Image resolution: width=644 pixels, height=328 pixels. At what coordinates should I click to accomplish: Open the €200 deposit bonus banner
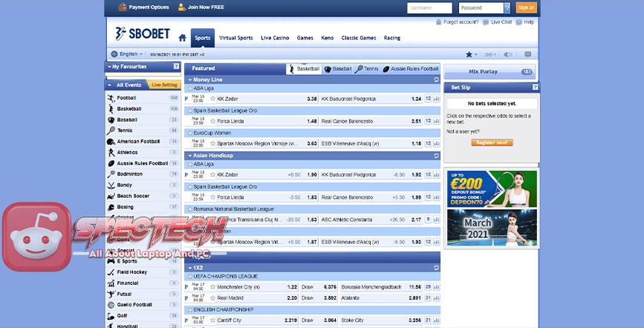tap(492, 189)
